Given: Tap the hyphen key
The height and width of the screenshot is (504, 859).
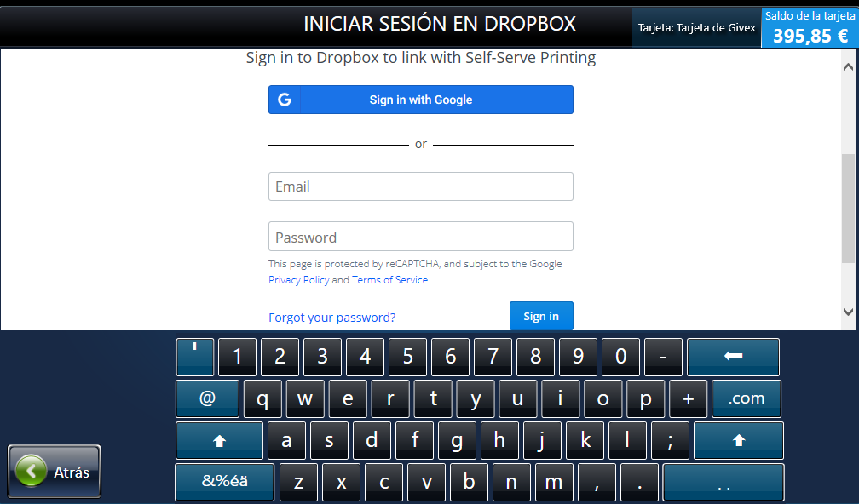Looking at the screenshot, I should [663, 357].
